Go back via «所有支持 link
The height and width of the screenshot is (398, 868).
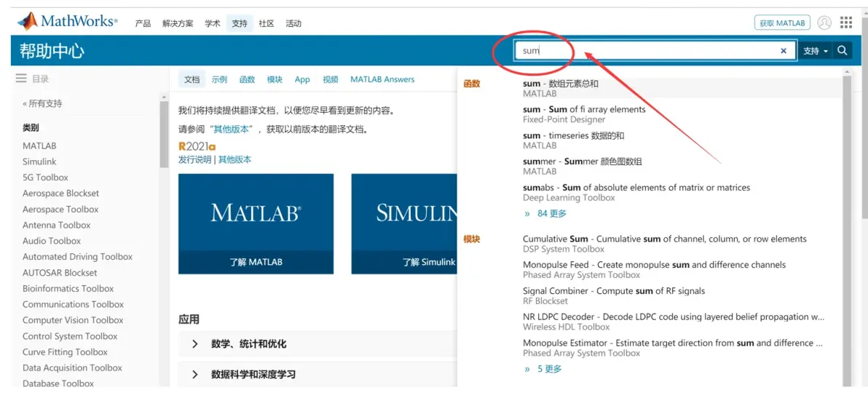click(x=42, y=103)
